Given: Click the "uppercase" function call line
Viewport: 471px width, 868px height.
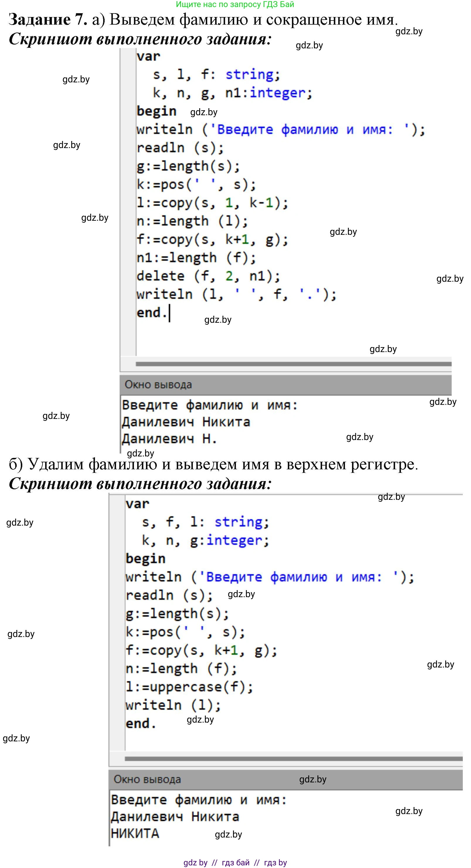Looking at the screenshot, I should [189, 687].
